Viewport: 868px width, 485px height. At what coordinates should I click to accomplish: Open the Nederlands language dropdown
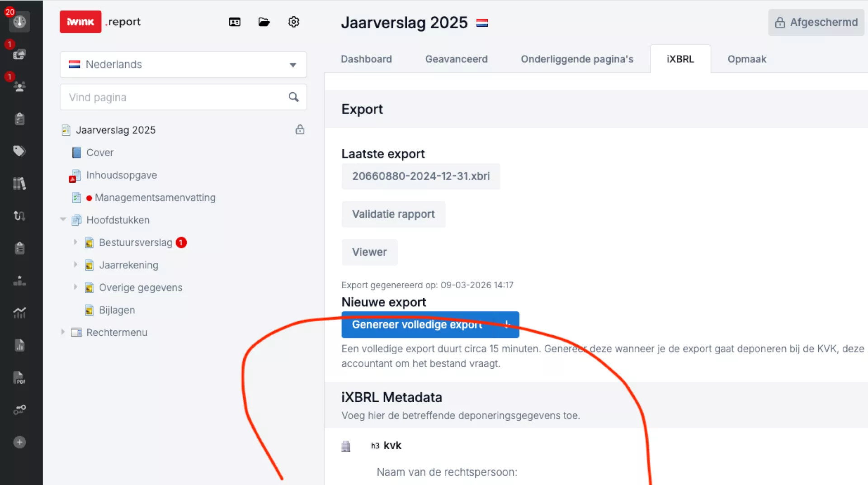click(x=183, y=65)
